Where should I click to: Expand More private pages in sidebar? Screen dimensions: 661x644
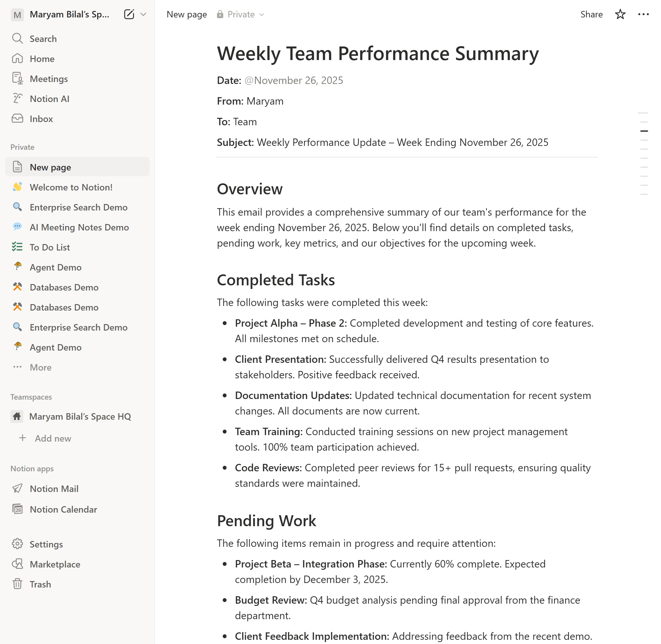coord(40,367)
